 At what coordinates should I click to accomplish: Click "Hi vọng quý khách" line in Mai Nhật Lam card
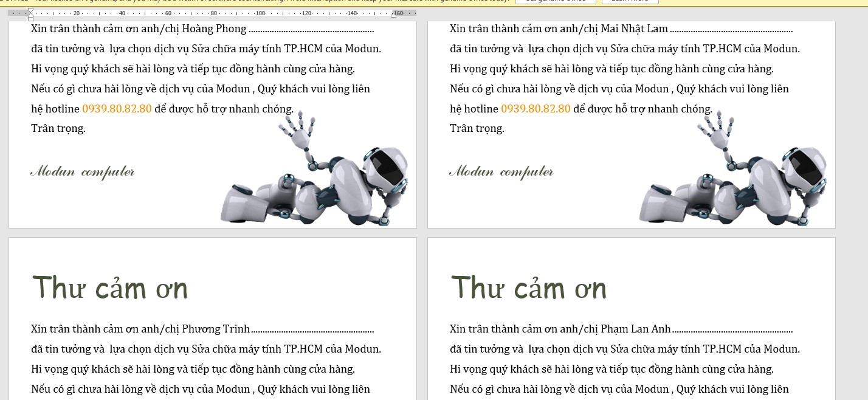(611, 69)
